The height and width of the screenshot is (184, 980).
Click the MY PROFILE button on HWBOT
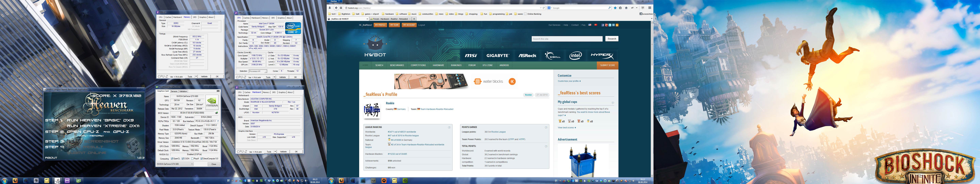point(380,25)
